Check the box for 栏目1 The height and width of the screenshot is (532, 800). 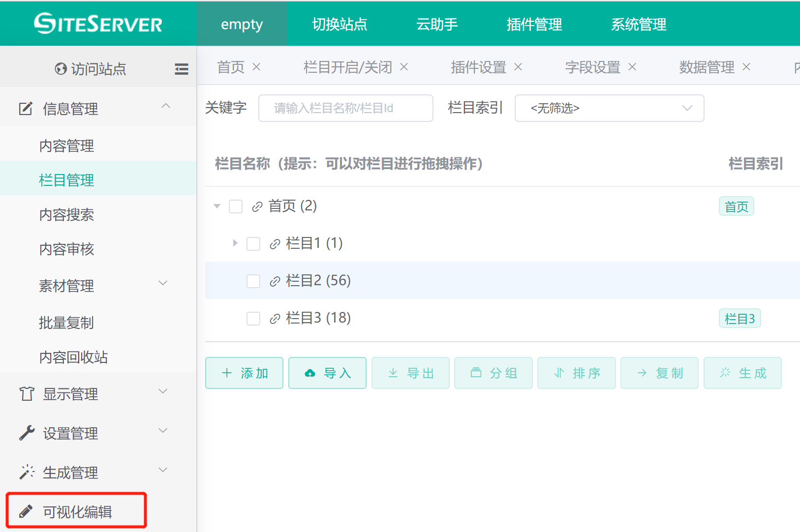click(x=253, y=244)
